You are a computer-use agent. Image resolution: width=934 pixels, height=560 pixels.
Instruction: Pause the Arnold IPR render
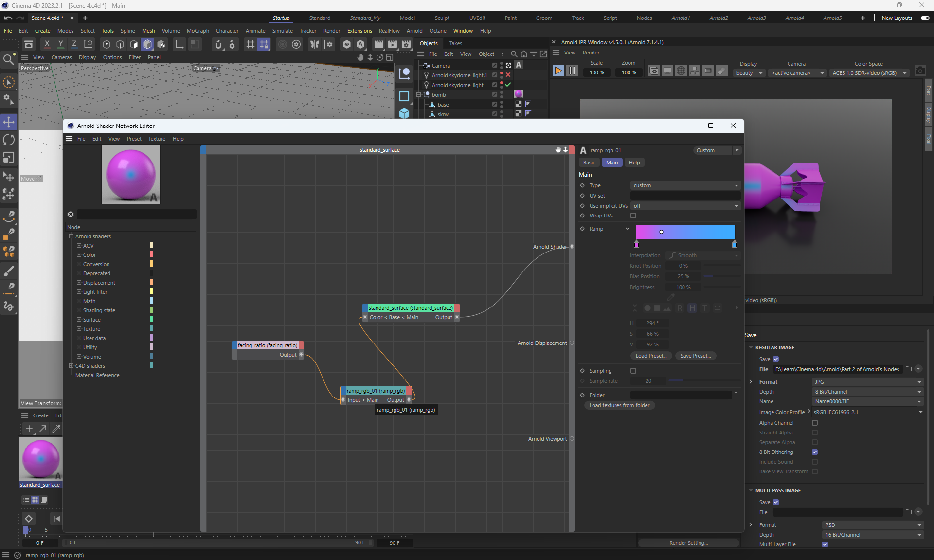(x=572, y=71)
